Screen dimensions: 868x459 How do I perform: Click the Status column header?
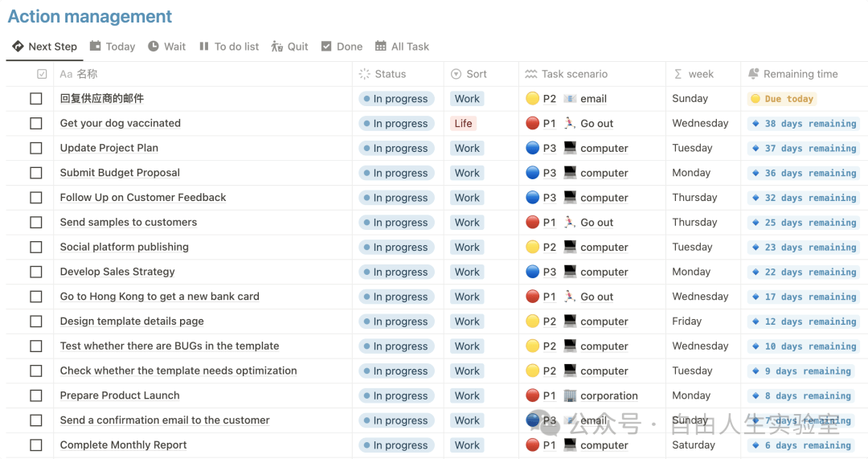tap(383, 74)
